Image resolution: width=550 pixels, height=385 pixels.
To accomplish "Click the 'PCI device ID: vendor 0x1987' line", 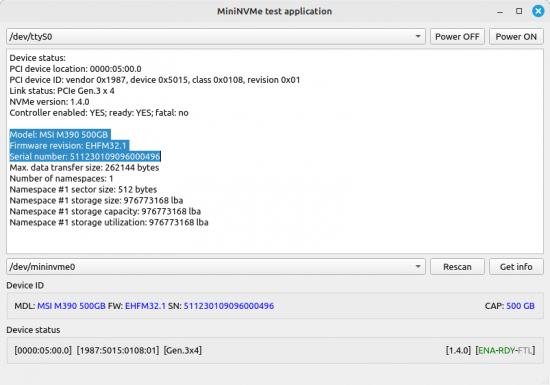I will click(x=155, y=80).
